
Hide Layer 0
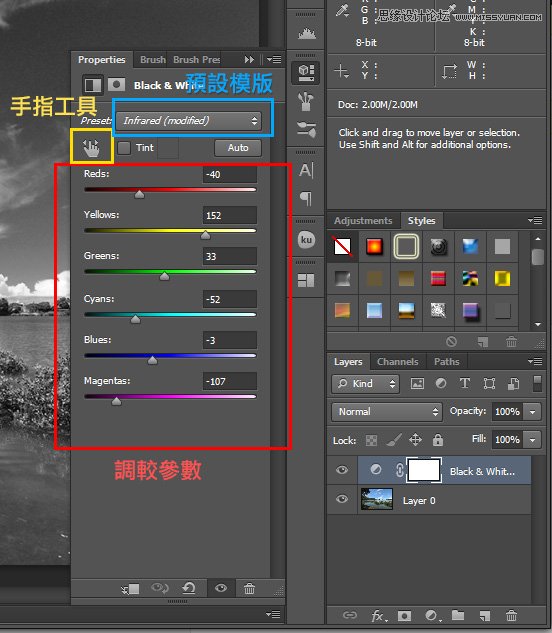pos(342,499)
